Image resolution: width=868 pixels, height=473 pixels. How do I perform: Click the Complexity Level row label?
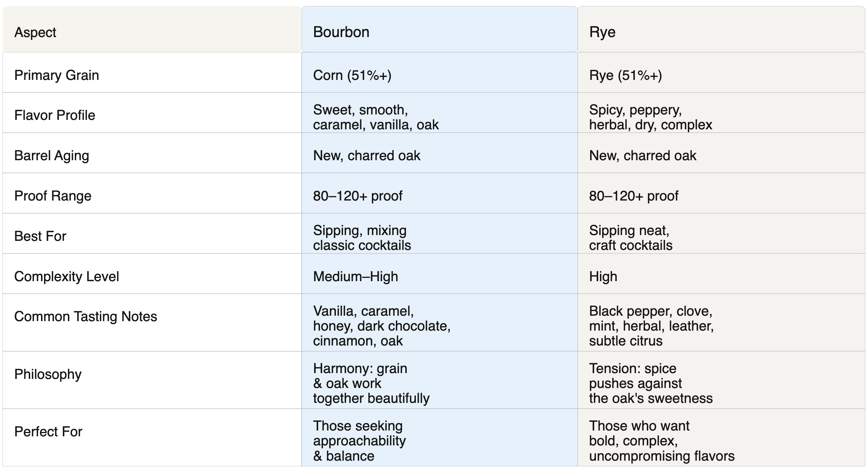pos(66,276)
